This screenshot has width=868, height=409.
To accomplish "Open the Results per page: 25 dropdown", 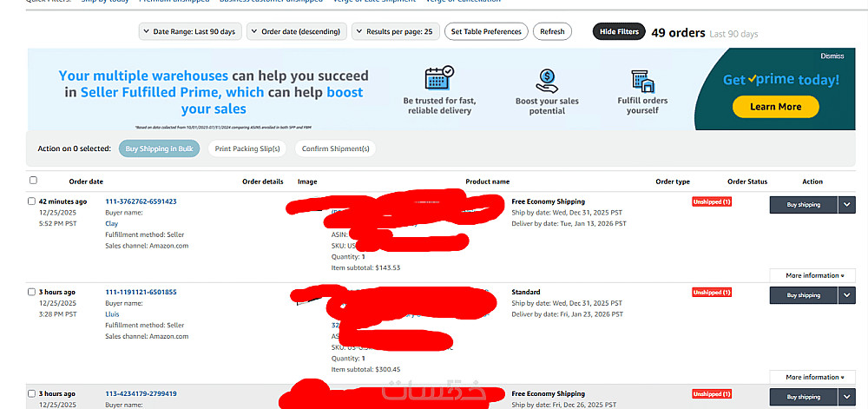I will (396, 31).
